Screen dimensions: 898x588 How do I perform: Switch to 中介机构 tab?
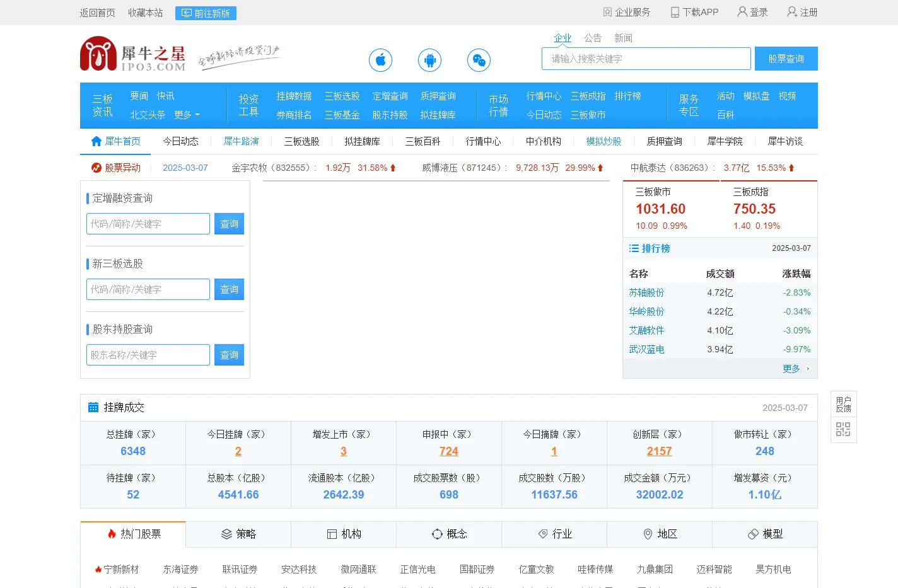tap(544, 141)
